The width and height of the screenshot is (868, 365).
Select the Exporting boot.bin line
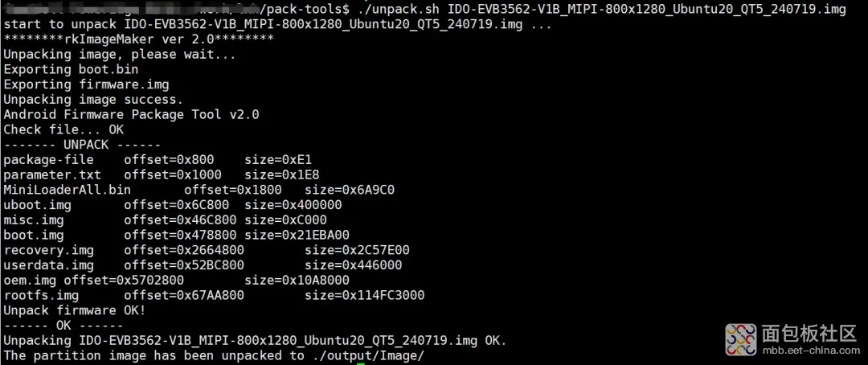pyautogui.click(x=71, y=70)
